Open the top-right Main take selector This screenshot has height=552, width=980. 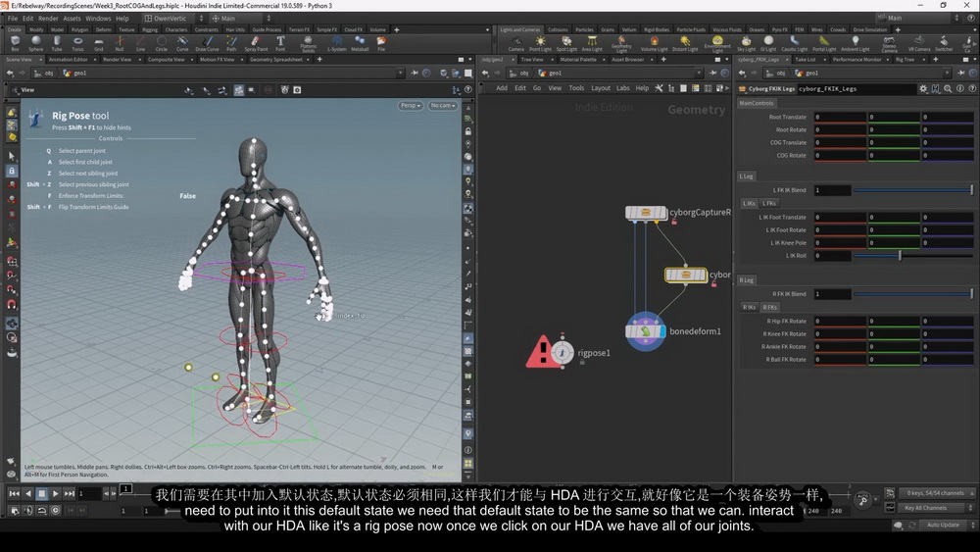point(918,18)
